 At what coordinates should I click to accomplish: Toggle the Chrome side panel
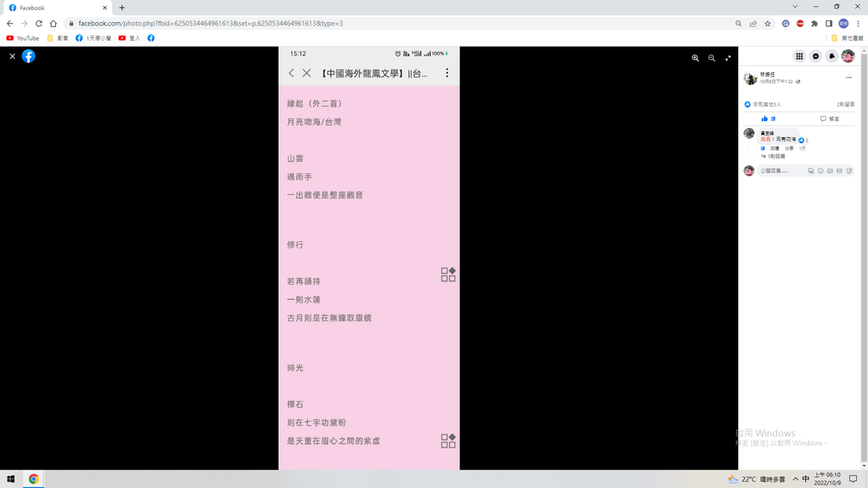[829, 24]
